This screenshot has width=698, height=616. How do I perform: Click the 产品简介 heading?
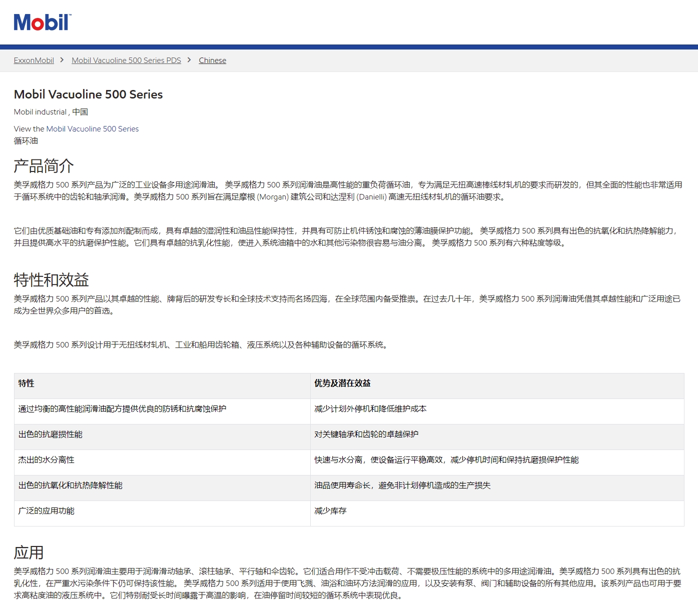[x=44, y=166]
